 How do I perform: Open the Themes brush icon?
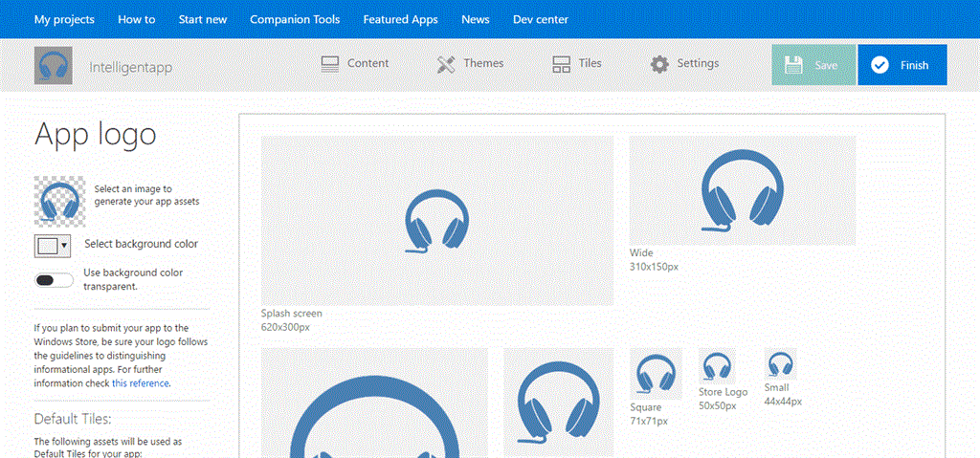pos(446,64)
